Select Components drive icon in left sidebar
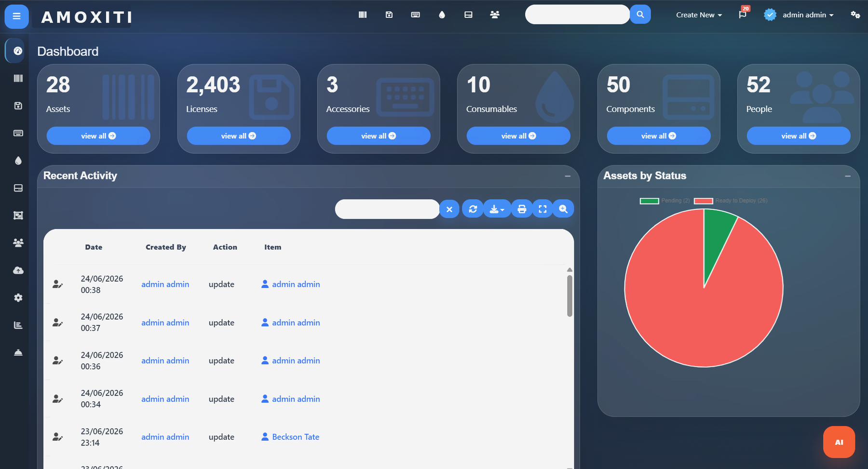 click(x=18, y=188)
